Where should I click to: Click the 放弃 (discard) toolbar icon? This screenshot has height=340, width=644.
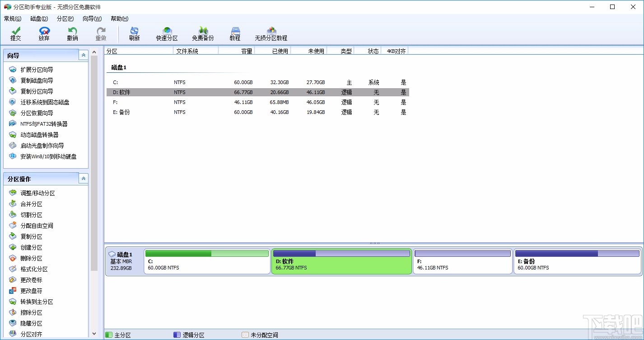click(44, 34)
